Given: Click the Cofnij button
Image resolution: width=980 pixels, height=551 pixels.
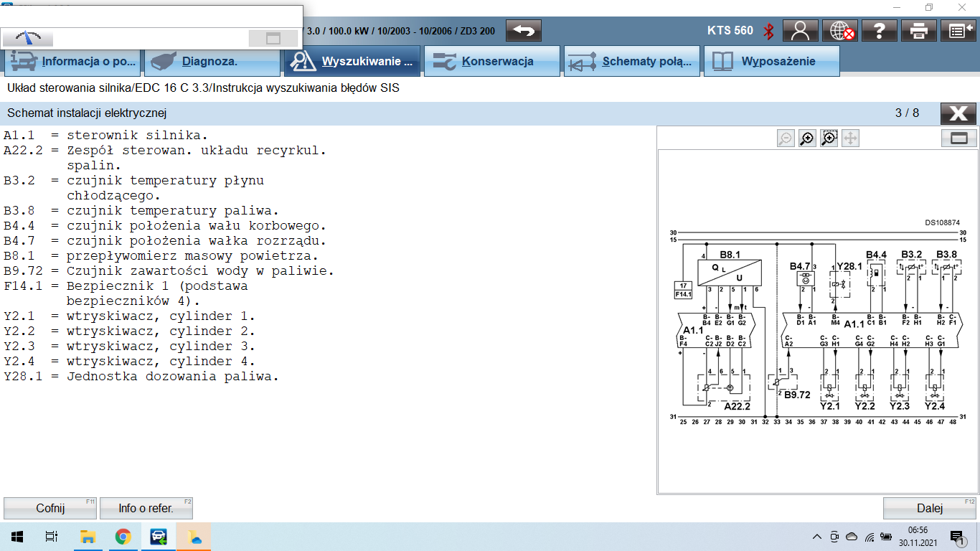Looking at the screenshot, I should click(50, 508).
